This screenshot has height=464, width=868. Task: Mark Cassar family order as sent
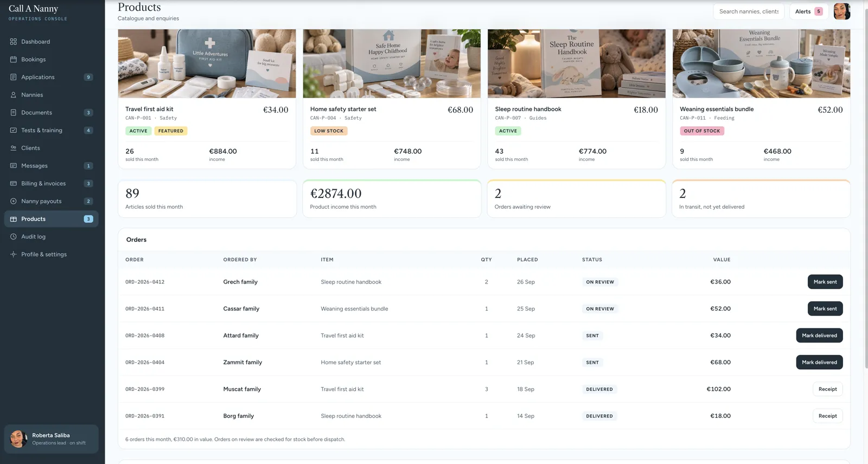click(825, 309)
